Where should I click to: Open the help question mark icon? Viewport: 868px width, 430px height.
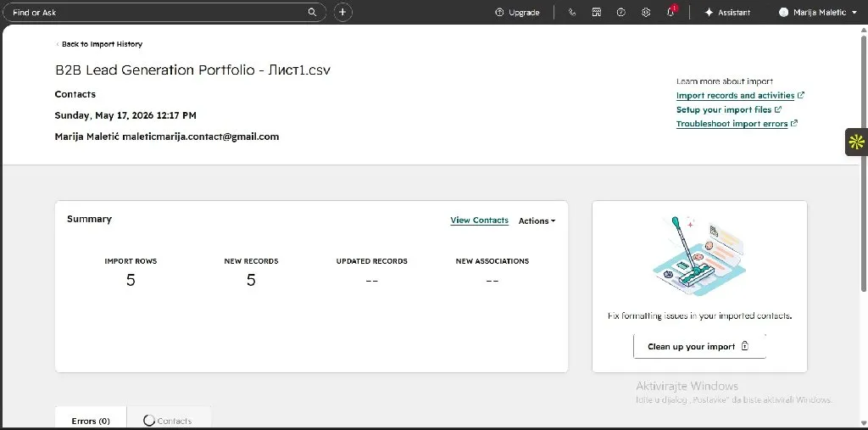pyautogui.click(x=621, y=12)
